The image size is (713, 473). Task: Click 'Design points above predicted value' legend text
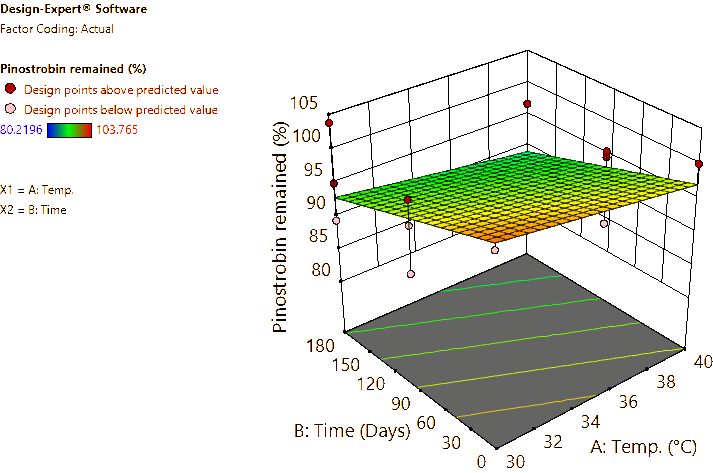point(121,89)
